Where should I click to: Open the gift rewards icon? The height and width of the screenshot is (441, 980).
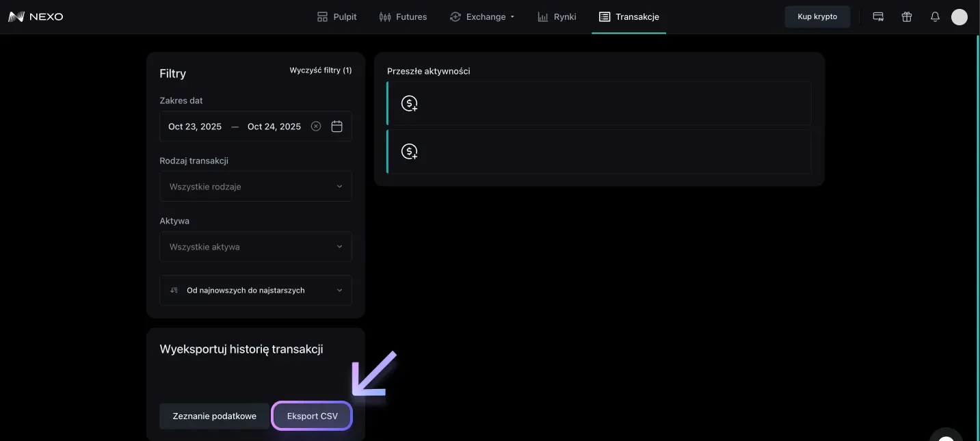[907, 17]
